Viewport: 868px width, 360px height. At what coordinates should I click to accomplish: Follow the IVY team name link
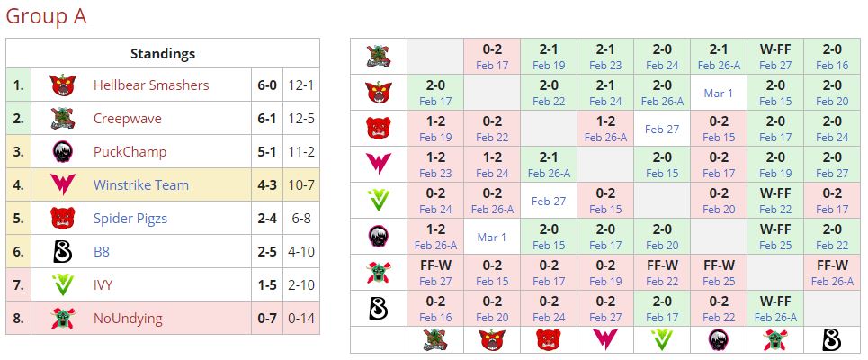pos(104,285)
